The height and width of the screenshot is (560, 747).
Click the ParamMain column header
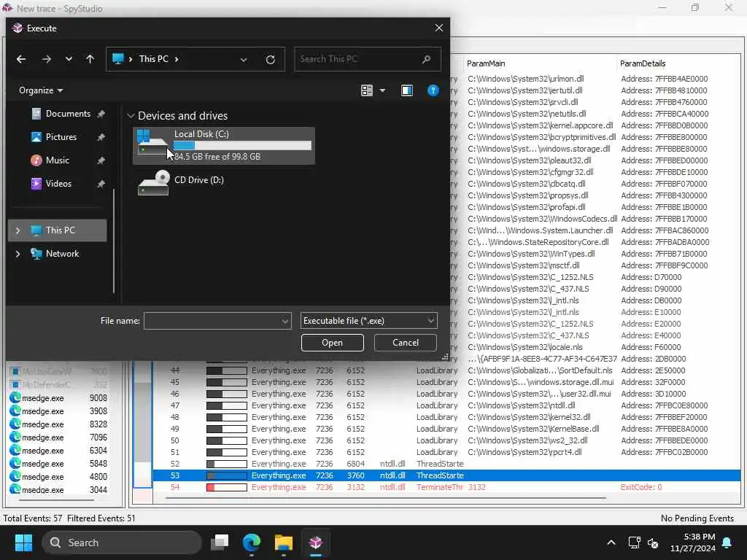[486, 63]
